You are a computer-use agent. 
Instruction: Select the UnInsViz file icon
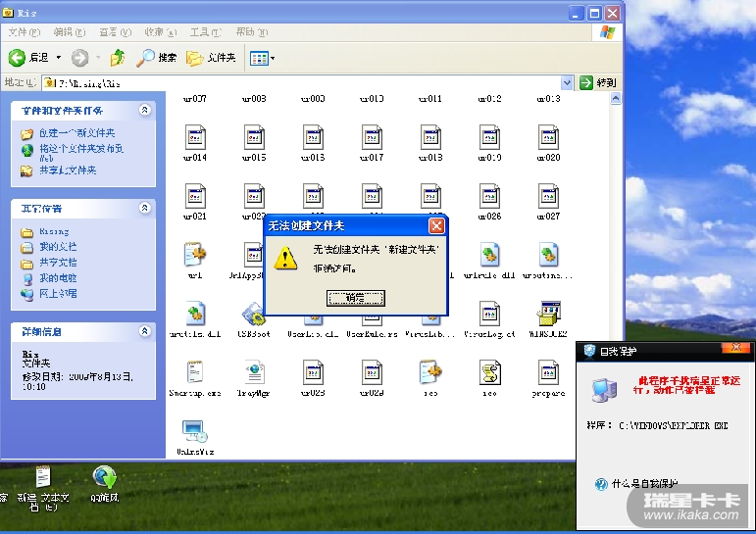pos(194,431)
